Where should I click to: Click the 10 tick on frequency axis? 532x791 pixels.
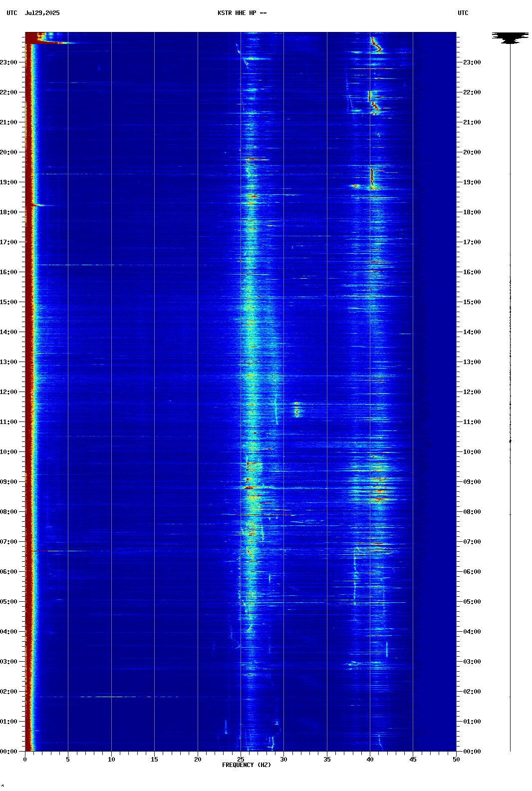point(111,760)
